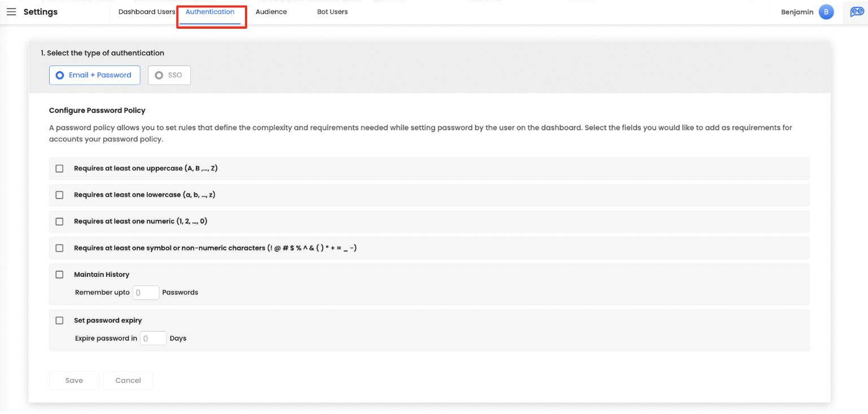Switch to the Dashboard Users tab
868x414 pixels.
147,12
